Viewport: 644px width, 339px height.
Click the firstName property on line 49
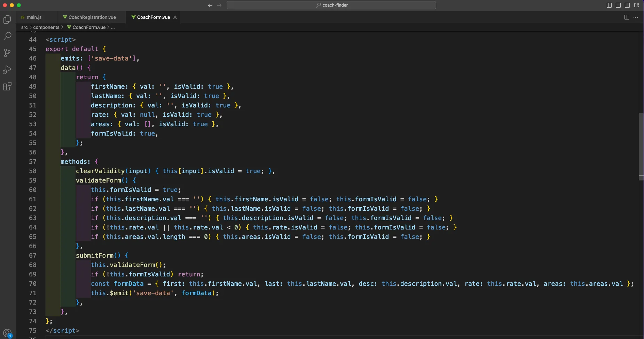(108, 87)
